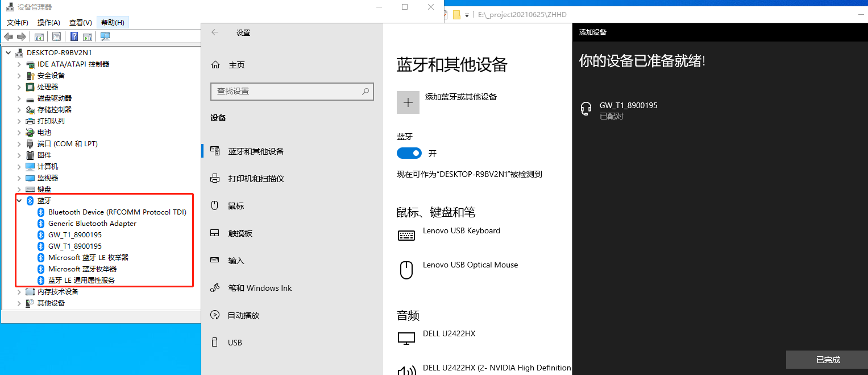Open the 操作 menu

(x=48, y=22)
